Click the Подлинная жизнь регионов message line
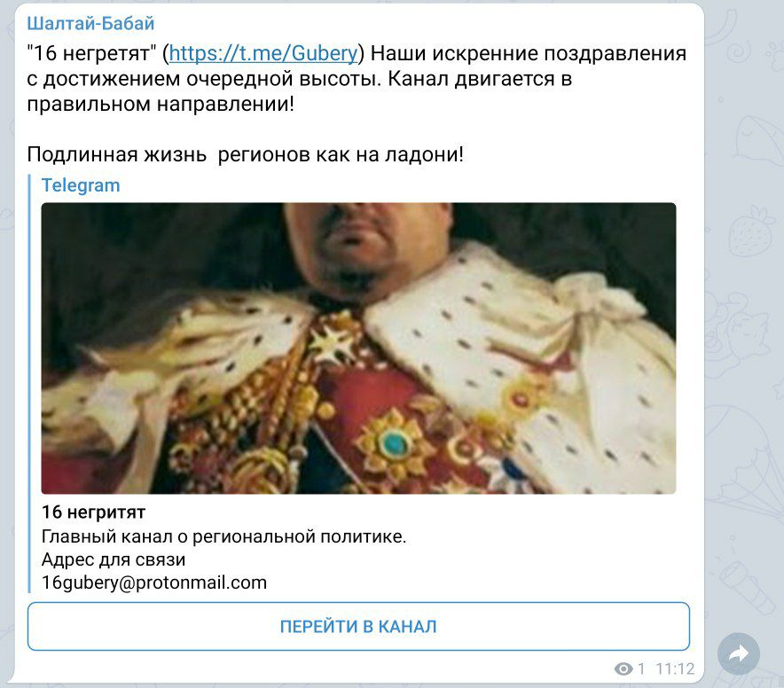Viewport: 784px width, 688px height. pyautogui.click(x=245, y=154)
